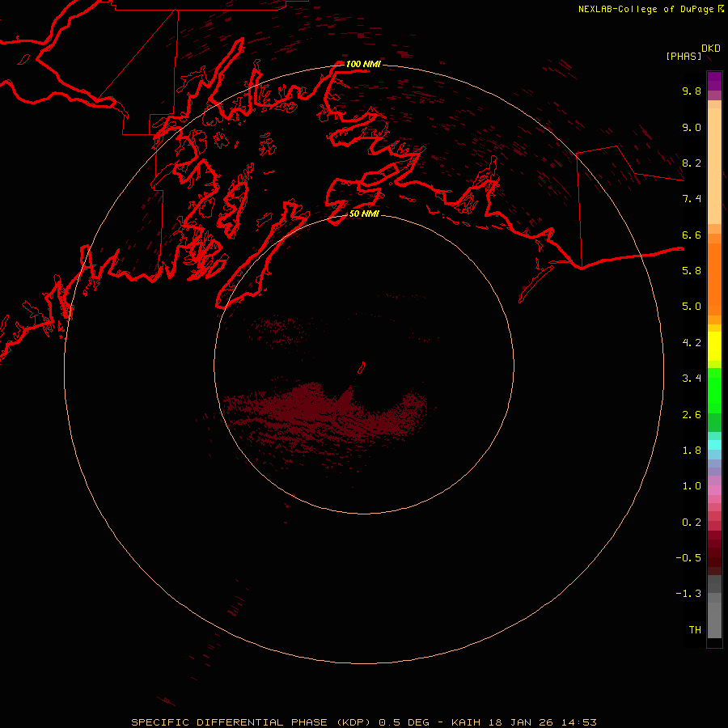The height and width of the screenshot is (728, 728).
Task: Click the 3.4 legend value
Action: 692,379
